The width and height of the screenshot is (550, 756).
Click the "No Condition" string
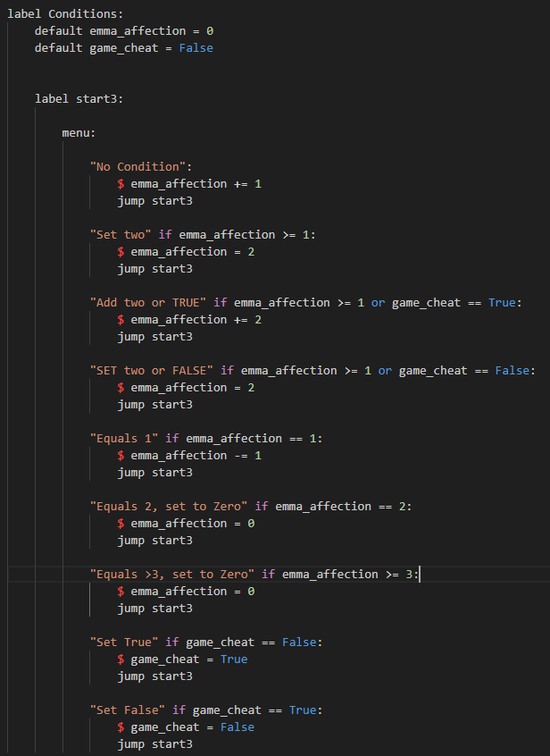(x=137, y=167)
